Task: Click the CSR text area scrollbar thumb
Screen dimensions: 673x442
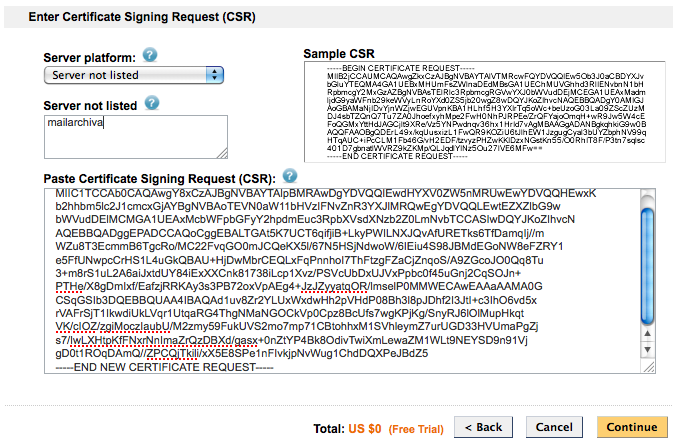Action: (x=647, y=266)
